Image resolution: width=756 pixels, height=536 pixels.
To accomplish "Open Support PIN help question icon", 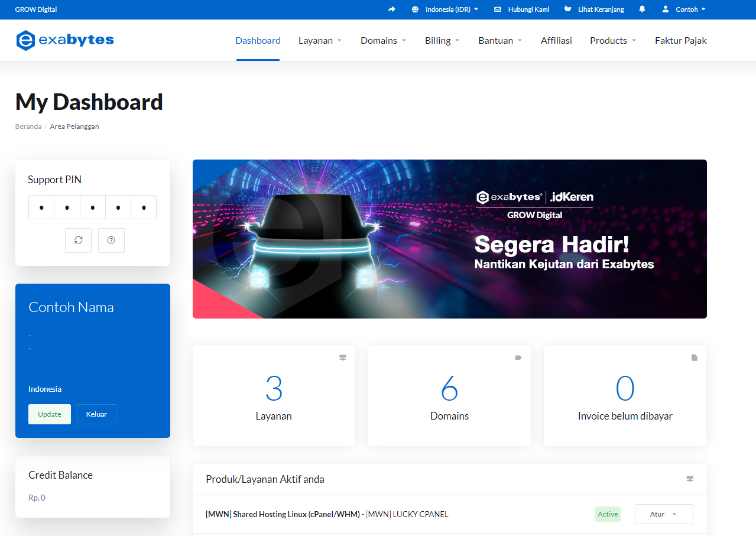I will point(111,240).
